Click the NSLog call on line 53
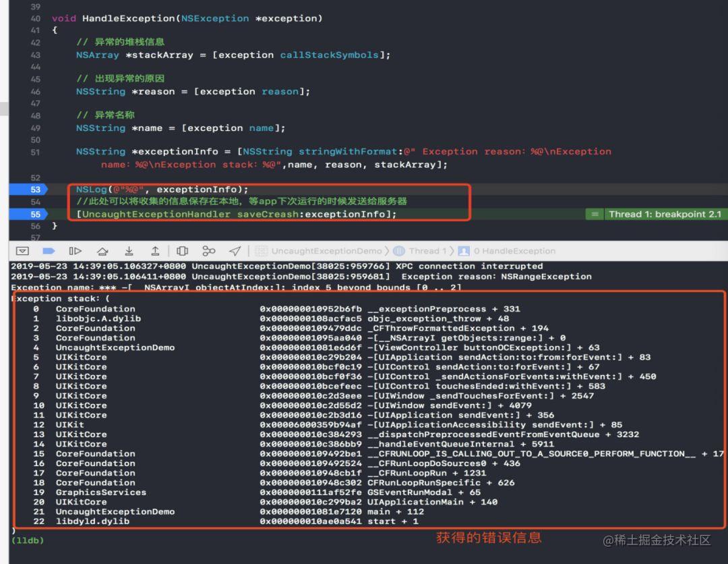 click(92, 190)
